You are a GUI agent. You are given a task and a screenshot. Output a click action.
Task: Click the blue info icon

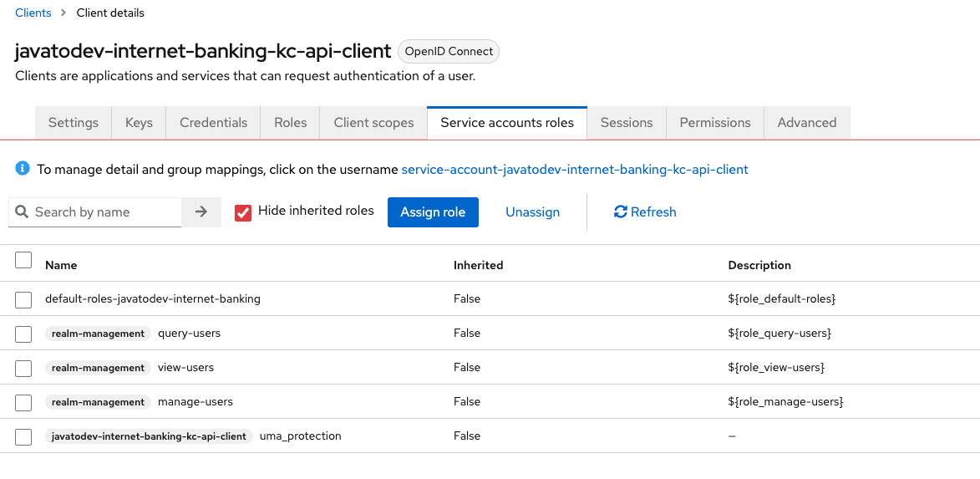(23, 168)
